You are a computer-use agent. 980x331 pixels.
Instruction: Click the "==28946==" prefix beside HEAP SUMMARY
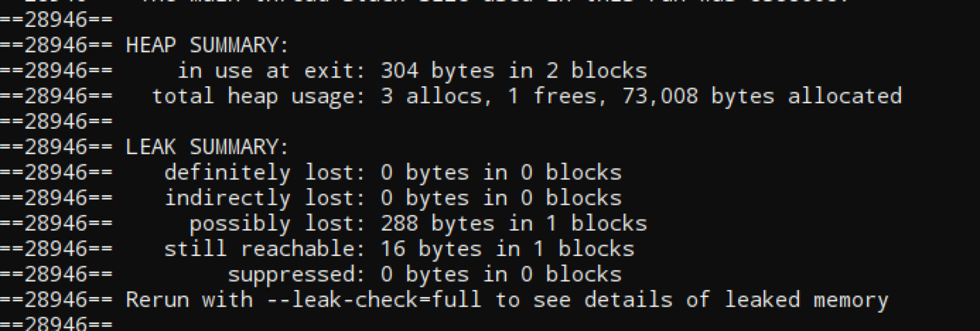click(56, 45)
